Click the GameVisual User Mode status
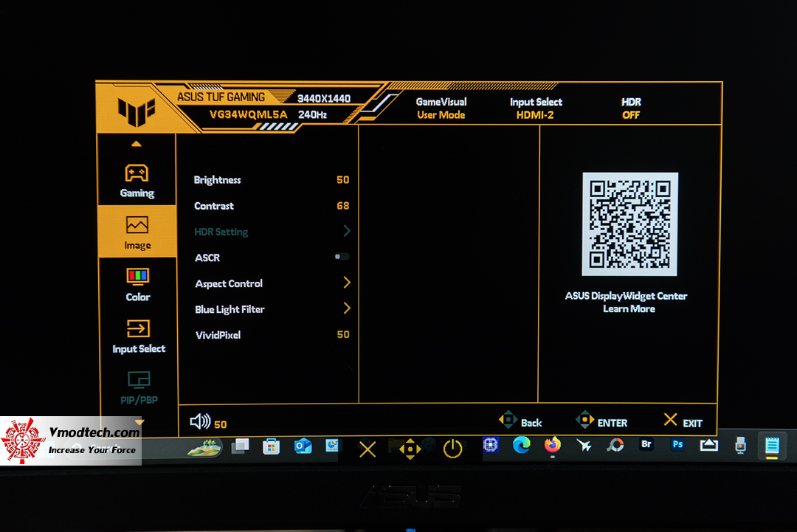Image resolution: width=797 pixels, height=532 pixels. click(441, 108)
